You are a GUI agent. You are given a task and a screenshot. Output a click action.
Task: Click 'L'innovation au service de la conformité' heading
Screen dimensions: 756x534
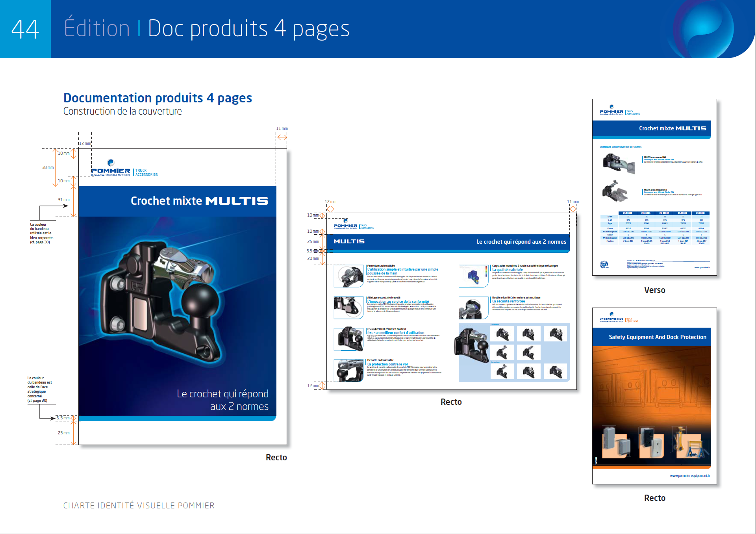(398, 302)
